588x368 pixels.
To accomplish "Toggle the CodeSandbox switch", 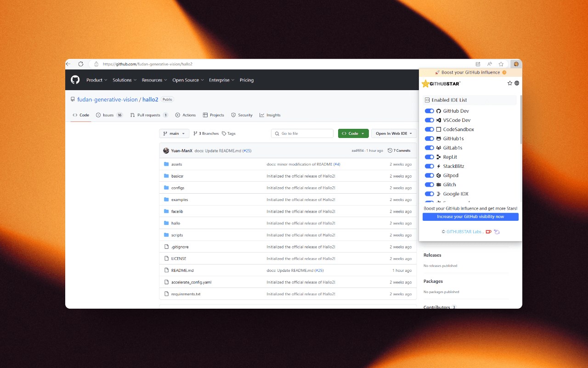I will point(430,129).
